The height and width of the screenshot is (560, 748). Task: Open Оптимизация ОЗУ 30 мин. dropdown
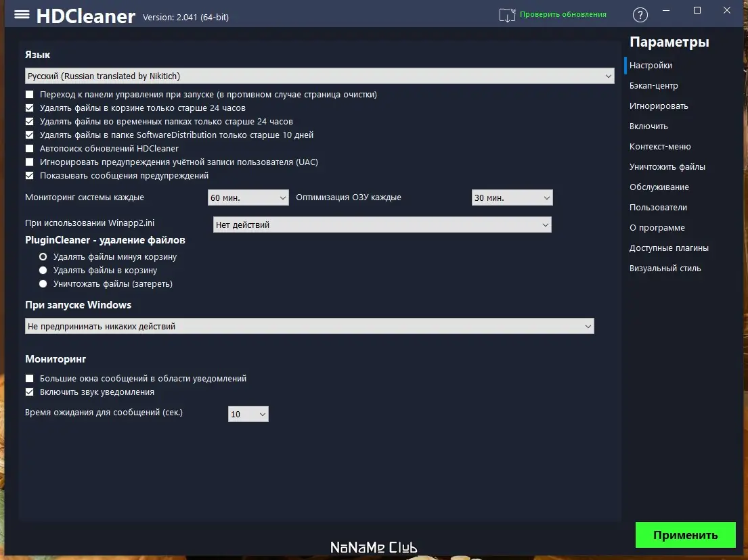pyautogui.click(x=512, y=197)
